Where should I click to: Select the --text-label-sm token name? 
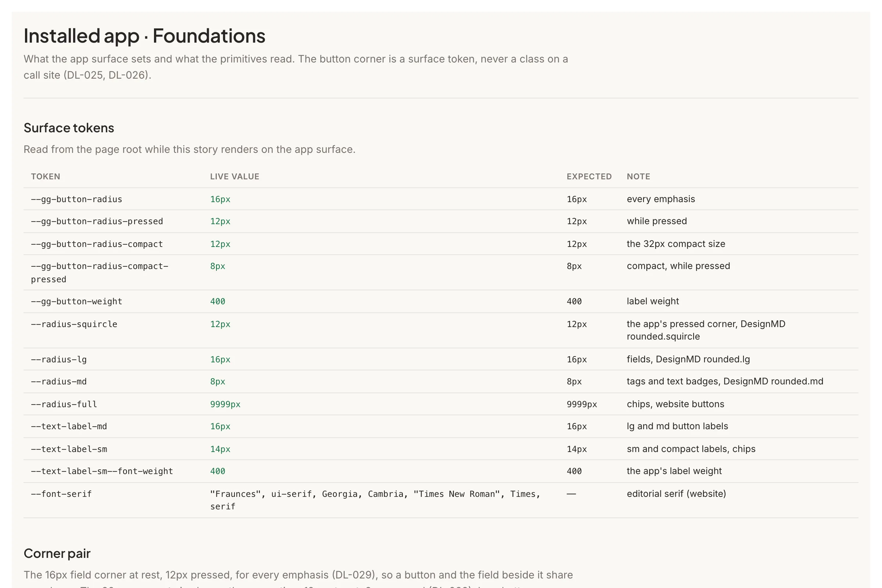click(69, 449)
